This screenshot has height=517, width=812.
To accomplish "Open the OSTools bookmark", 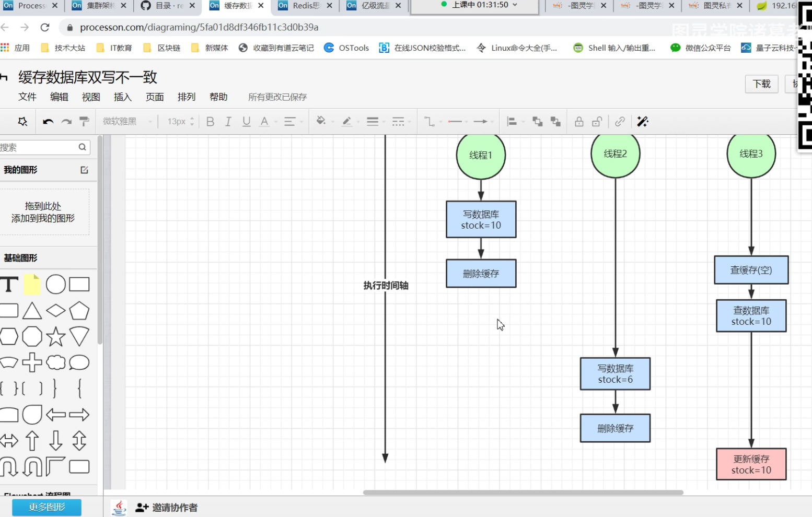I will coord(346,48).
